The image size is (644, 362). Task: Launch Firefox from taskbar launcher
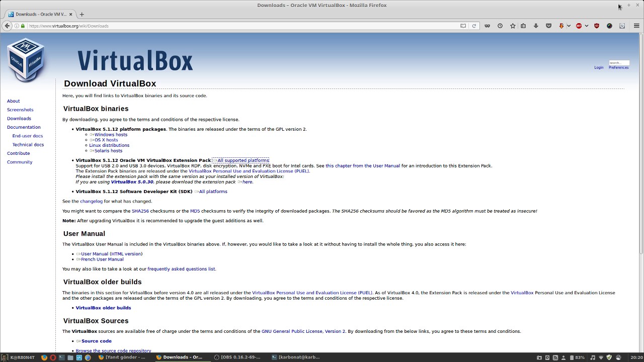[44, 357]
